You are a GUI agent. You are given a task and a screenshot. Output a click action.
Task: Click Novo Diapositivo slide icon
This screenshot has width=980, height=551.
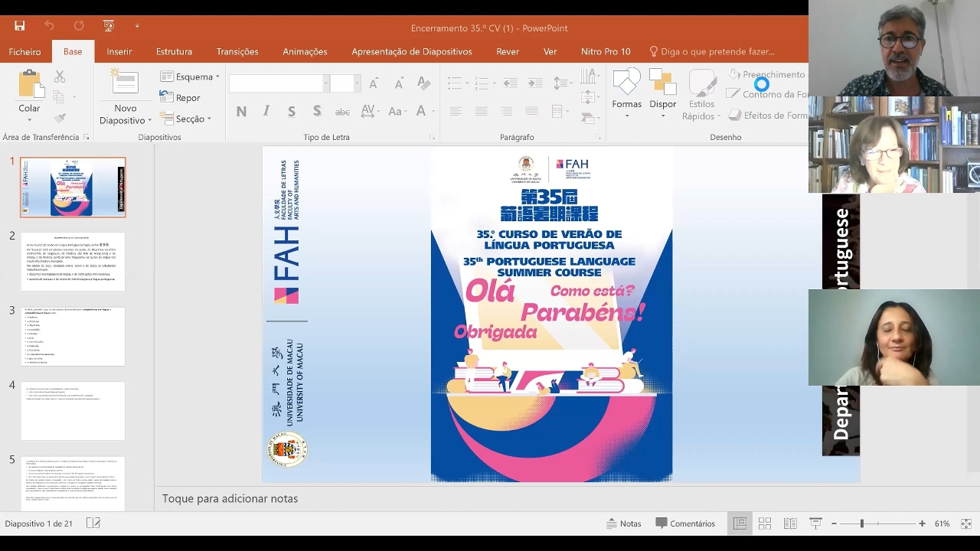tap(125, 83)
